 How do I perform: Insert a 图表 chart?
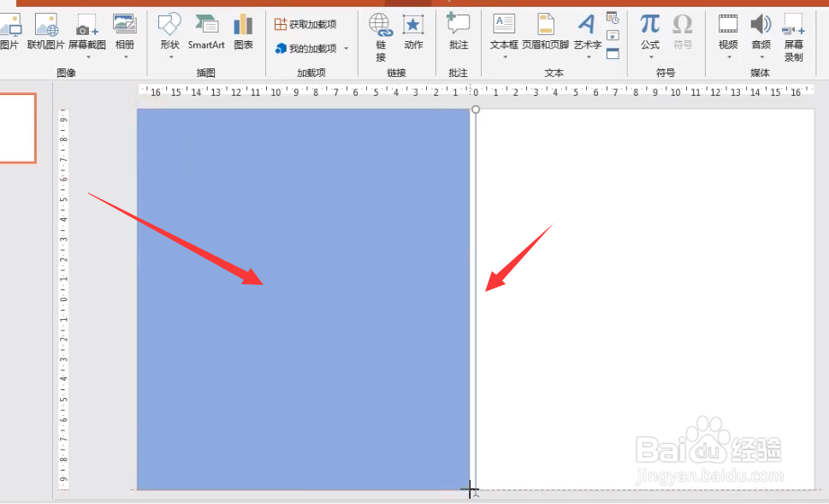click(x=243, y=31)
